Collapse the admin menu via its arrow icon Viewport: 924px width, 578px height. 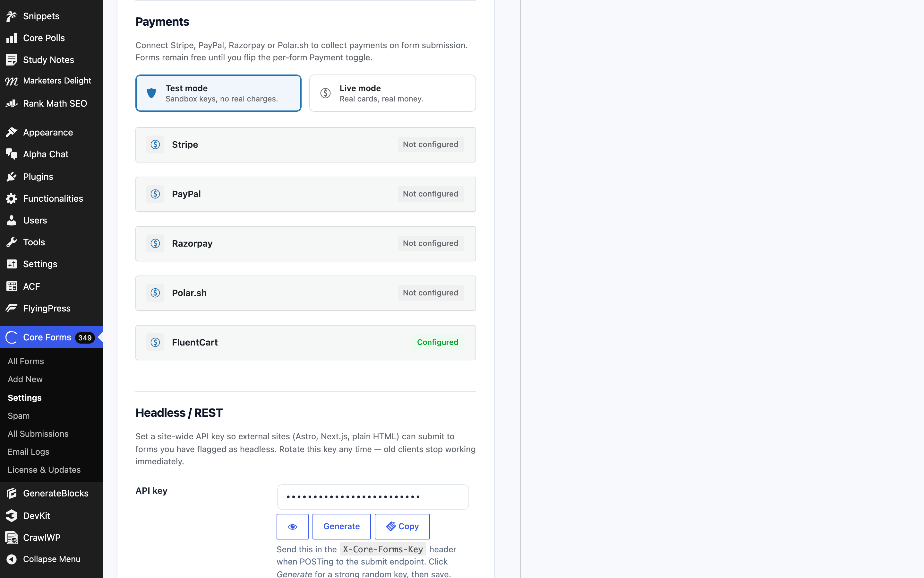pos(12,559)
